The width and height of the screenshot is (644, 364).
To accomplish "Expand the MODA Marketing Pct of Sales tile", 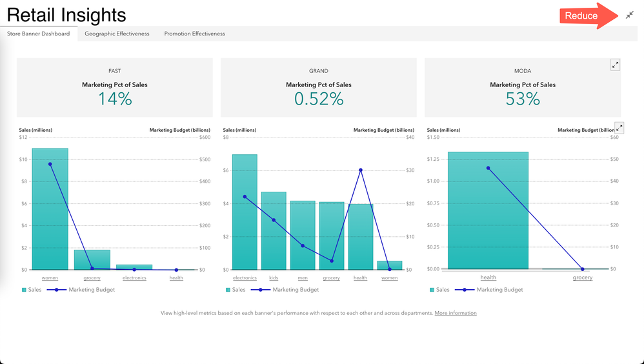I will tap(615, 65).
